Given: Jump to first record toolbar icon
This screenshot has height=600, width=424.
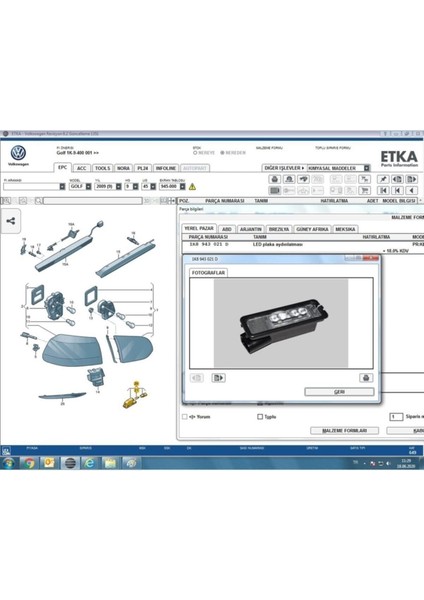Looking at the screenshot, I should (x=383, y=190).
